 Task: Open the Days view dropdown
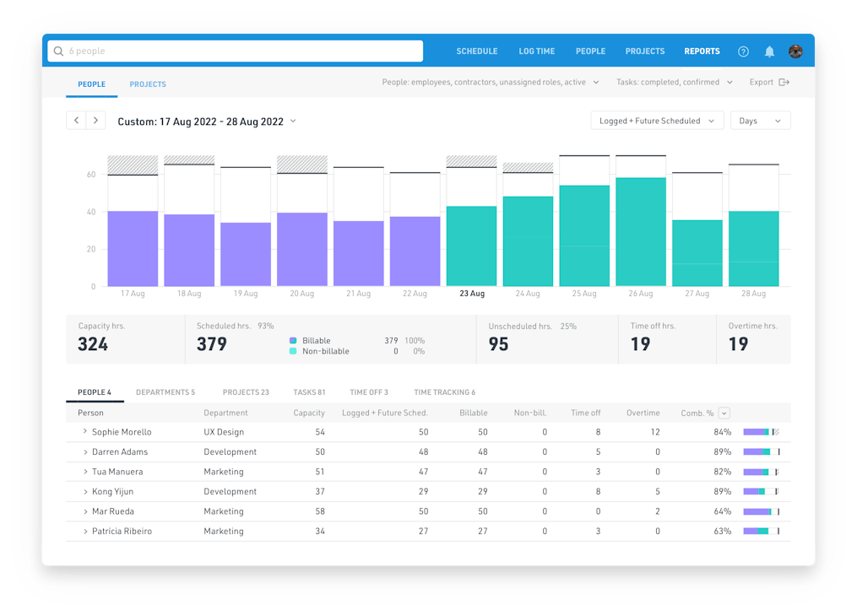760,121
